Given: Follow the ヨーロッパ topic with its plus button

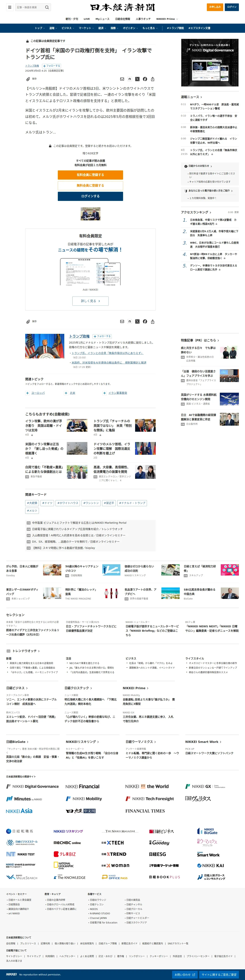Looking at the screenshot, I should point(27,393).
